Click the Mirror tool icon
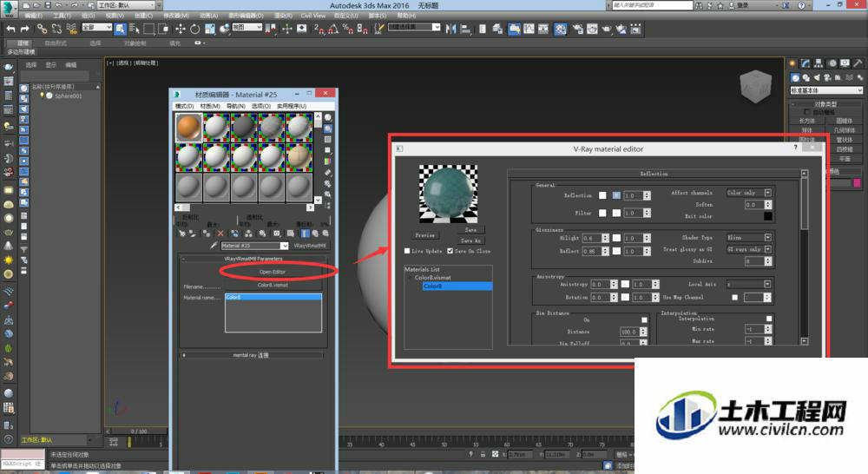The image size is (868, 474). 451,29
